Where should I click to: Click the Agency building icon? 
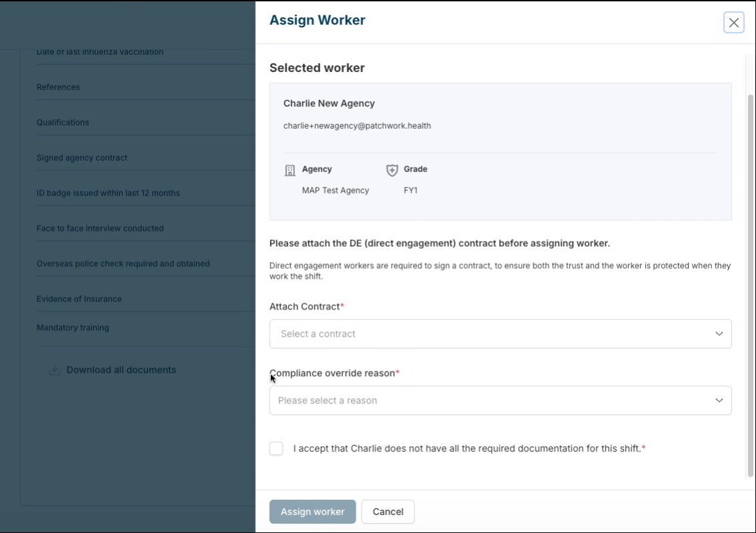click(x=290, y=170)
